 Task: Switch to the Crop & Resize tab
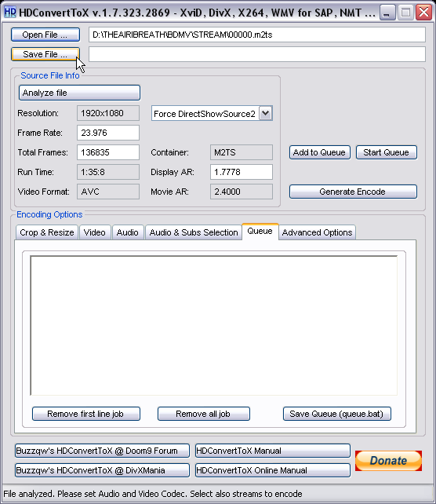(x=47, y=232)
